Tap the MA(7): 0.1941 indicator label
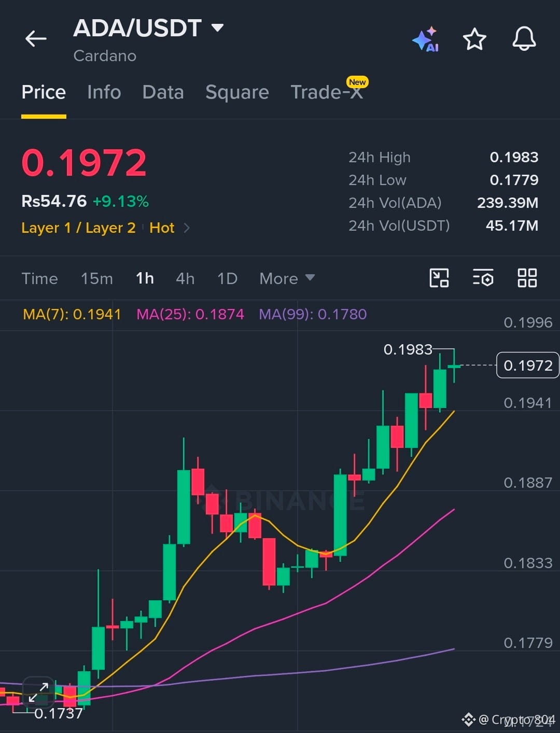Screen dimensions: 560x733 tap(72, 314)
